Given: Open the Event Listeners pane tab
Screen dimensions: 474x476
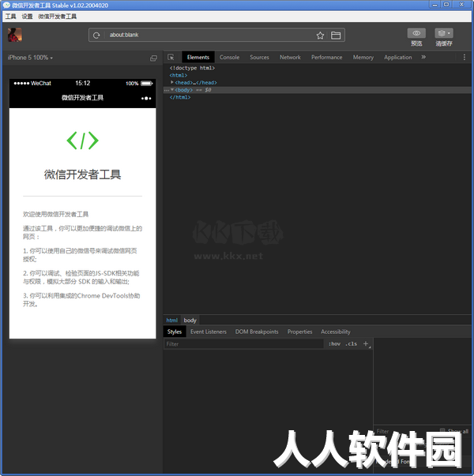Looking at the screenshot, I should coord(209,332).
